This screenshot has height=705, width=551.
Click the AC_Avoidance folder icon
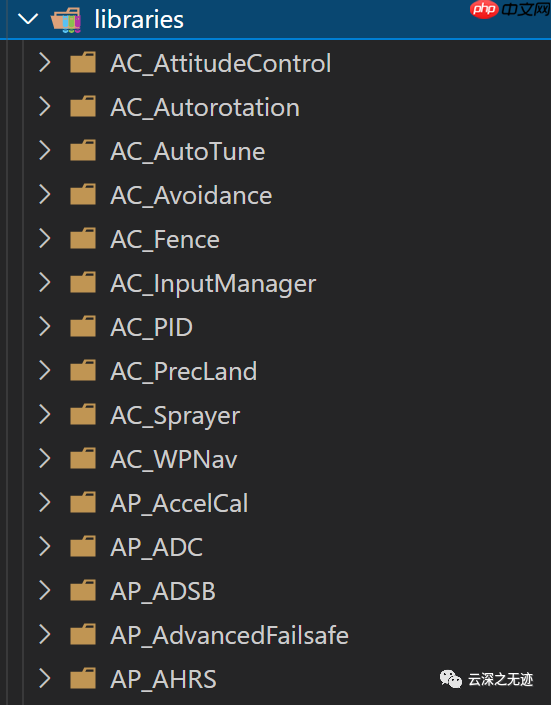[x=83, y=195]
